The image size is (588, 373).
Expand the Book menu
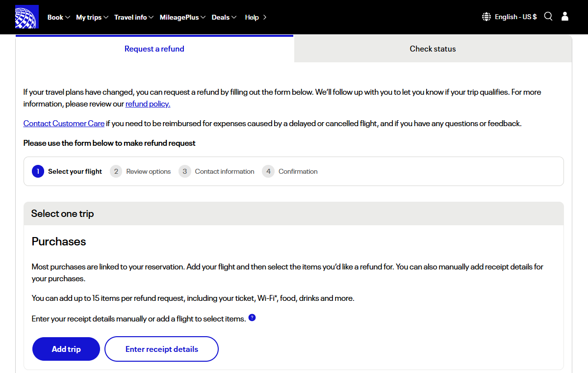click(58, 17)
